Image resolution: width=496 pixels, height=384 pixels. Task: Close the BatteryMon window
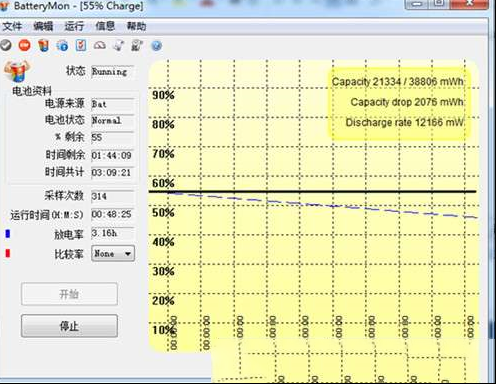(x=469, y=4)
